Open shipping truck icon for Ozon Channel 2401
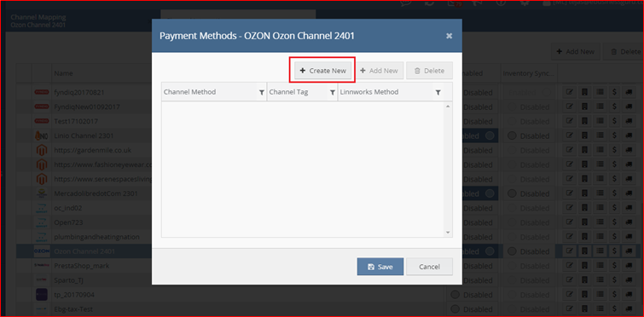 [629, 251]
